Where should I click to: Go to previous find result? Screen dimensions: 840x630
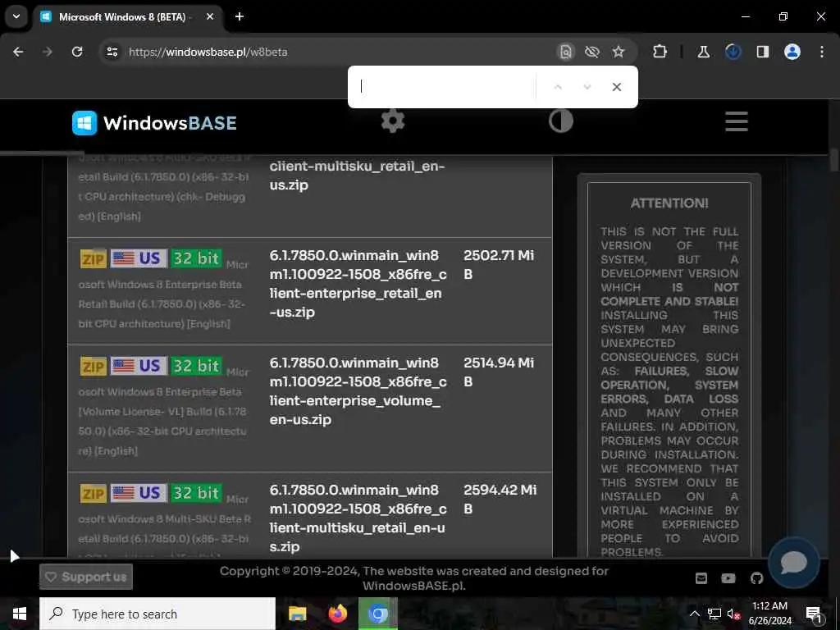pyautogui.click(x=558, y=87)
